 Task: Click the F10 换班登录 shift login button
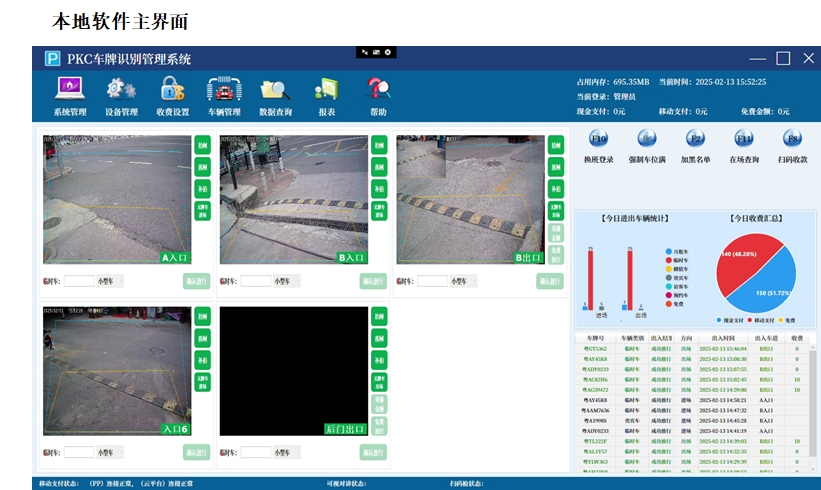pyautogui.click(x=598, y=140)
